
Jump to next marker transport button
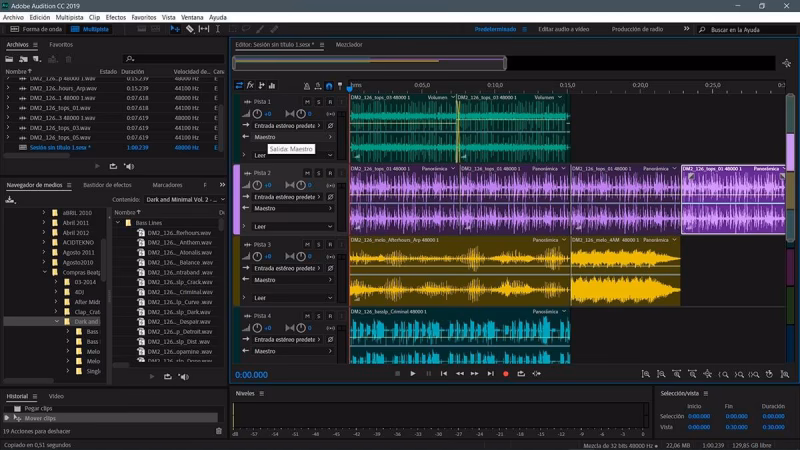coord(490,373)
